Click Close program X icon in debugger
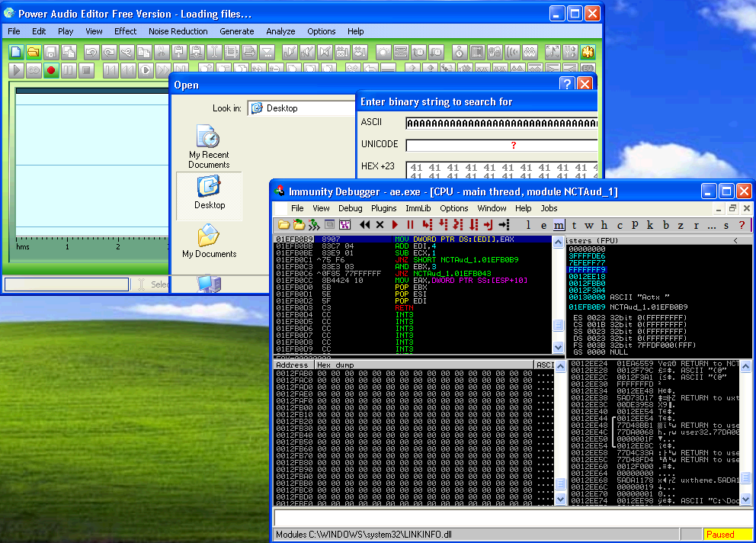 click(x=380, y=225)
